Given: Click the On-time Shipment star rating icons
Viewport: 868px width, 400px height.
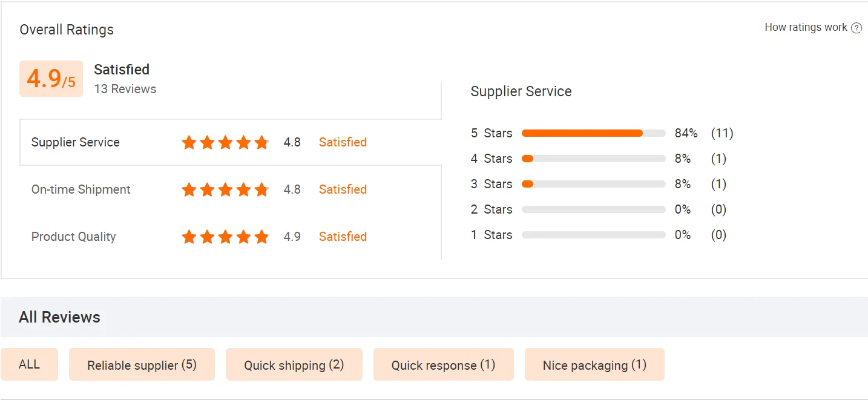Looking at the screenshot, I should pos(225,190).
